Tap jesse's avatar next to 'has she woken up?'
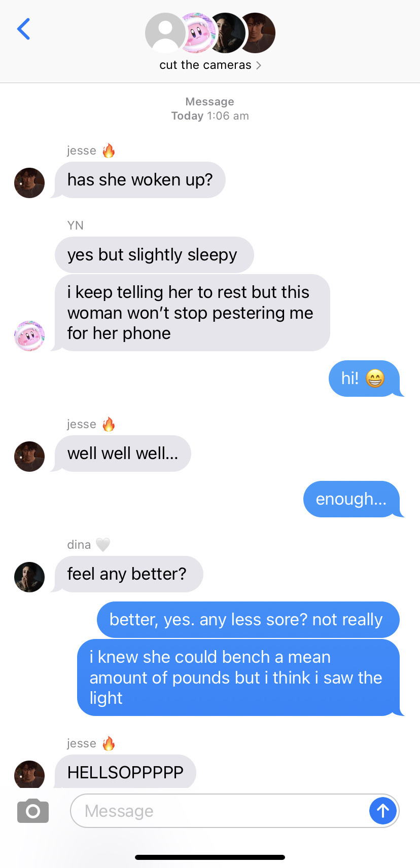420x868 pixels. coord(29,183)
